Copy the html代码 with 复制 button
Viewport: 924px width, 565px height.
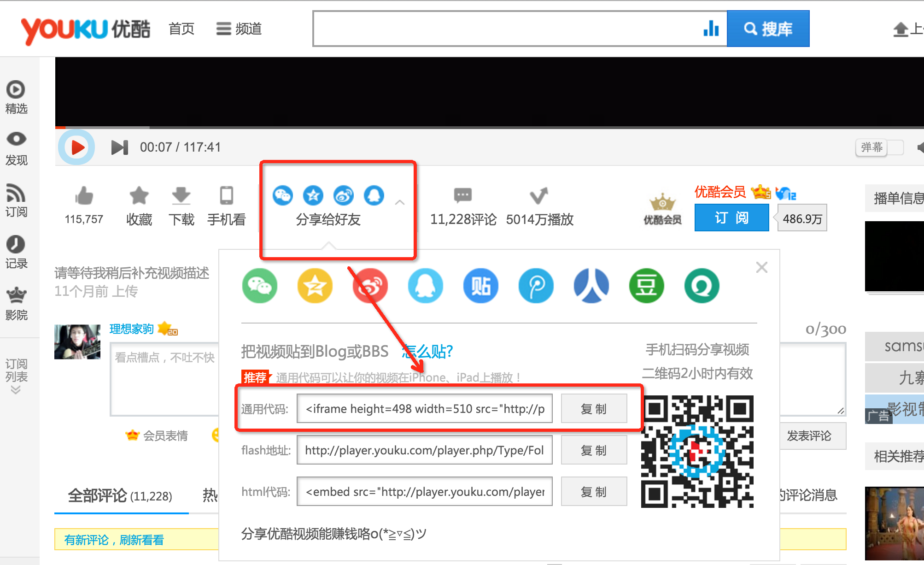[x=594, y=491]
